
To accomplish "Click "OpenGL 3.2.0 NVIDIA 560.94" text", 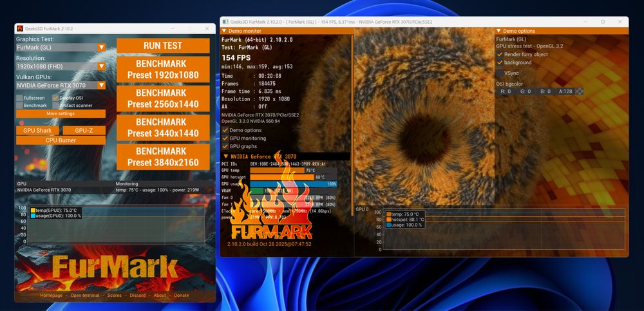I will click(251, 122).
